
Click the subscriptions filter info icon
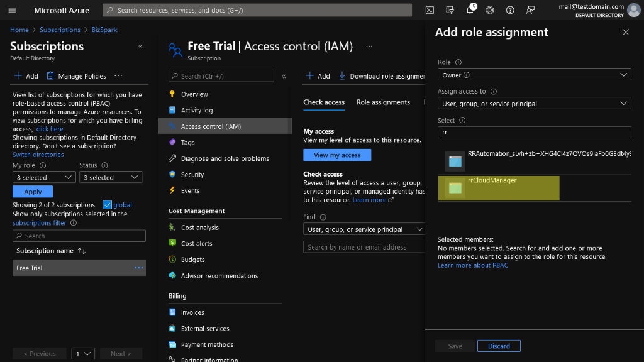[x=74, y=223]
